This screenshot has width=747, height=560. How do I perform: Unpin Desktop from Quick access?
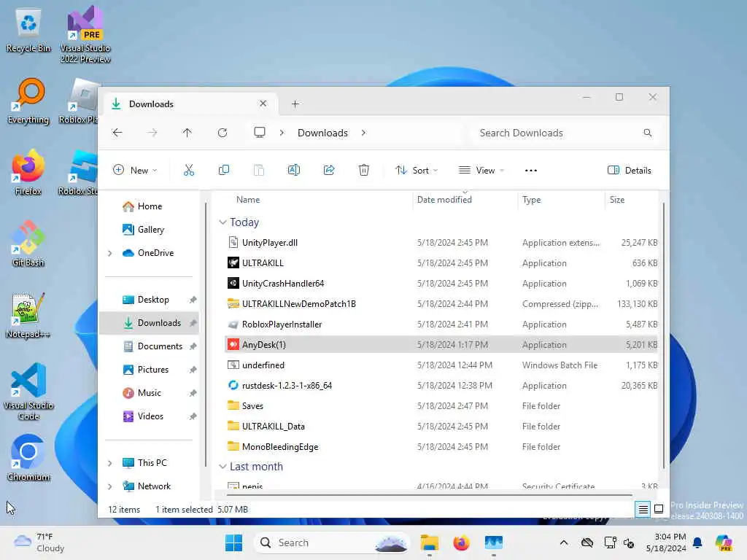[193, 300]
